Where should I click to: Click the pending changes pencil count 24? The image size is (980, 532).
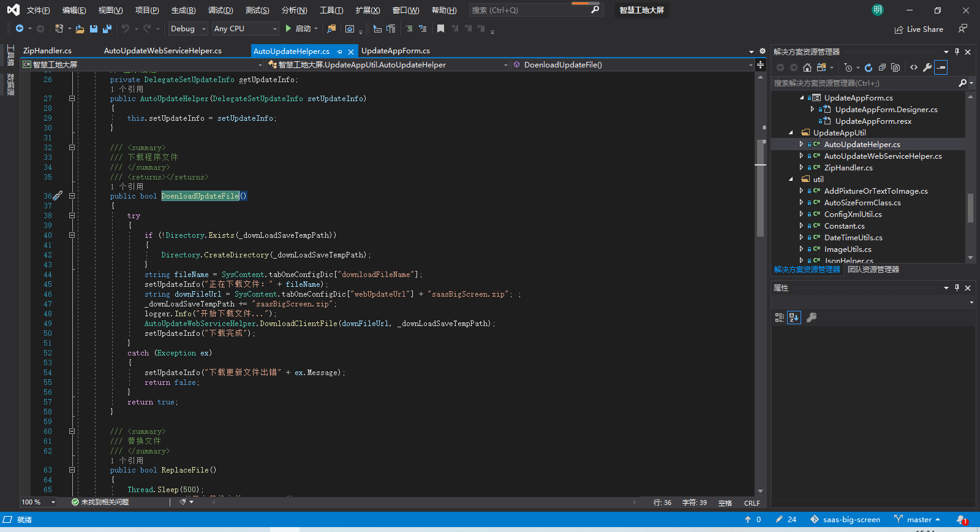(x=786, y=520)
